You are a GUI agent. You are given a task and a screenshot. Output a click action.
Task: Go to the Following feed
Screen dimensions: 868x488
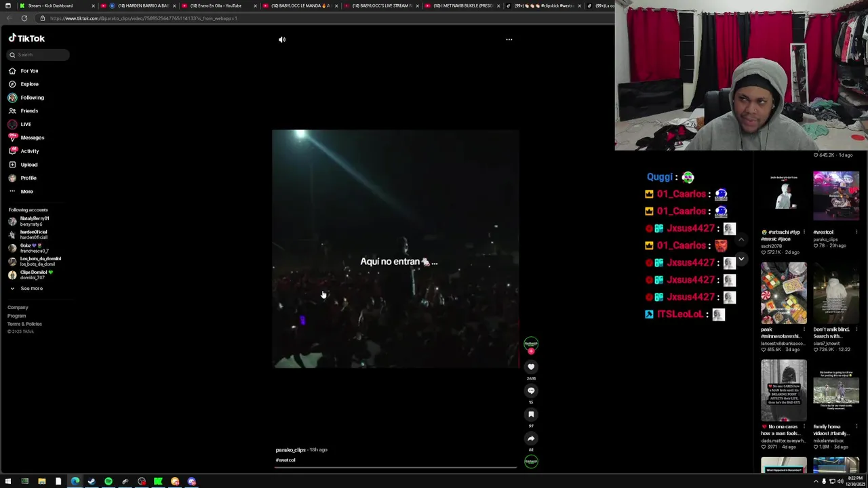tap(26, 98)
